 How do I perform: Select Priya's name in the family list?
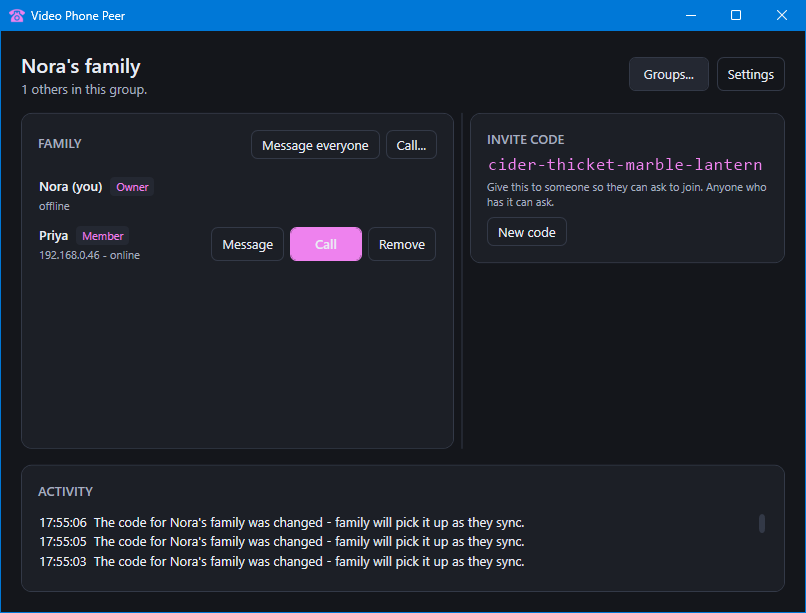click(x=53, y=236)
